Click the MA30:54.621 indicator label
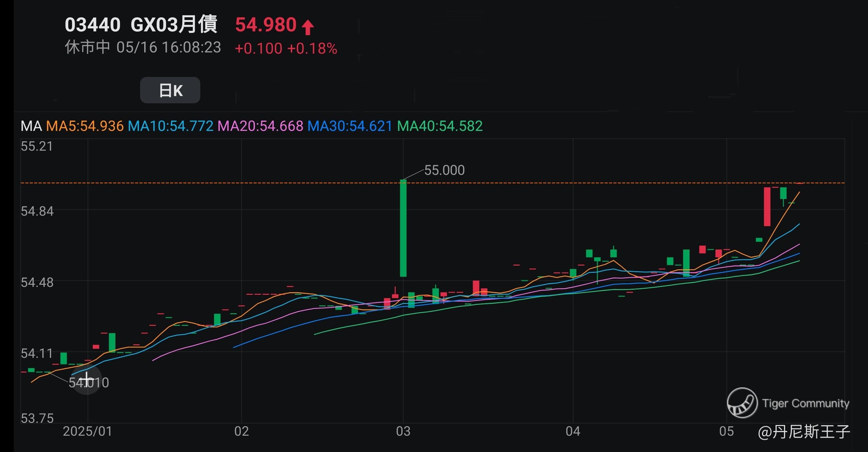Viewport: 868px width, 452px height. (350, 126)
